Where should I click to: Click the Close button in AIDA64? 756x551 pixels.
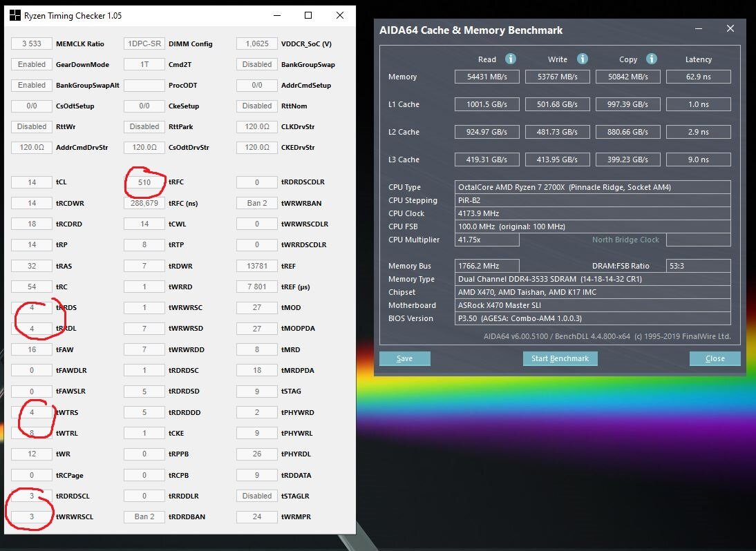click(x=715, y=358)
